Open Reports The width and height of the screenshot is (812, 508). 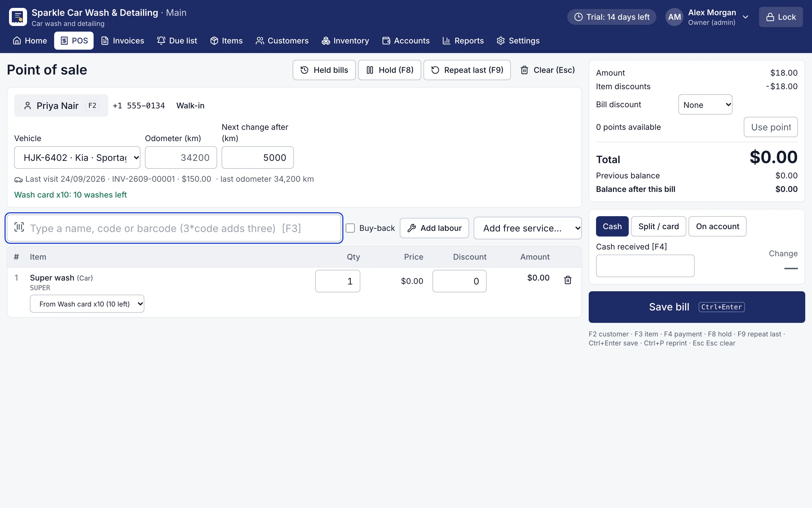point(463,41)
